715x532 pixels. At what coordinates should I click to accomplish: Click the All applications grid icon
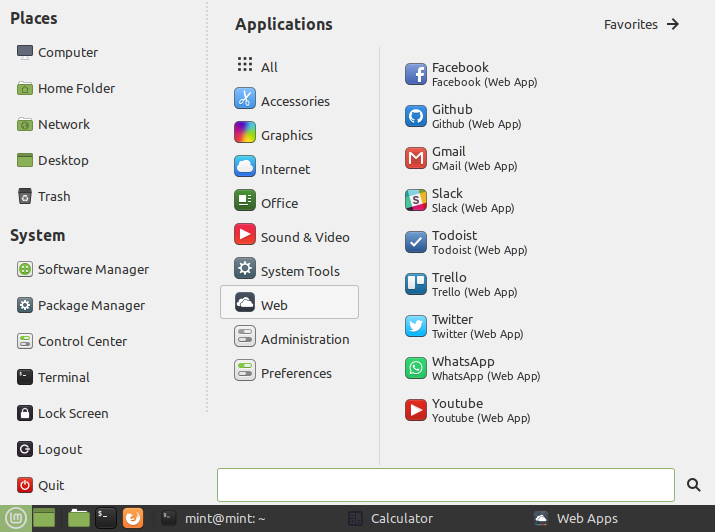click(245, 64)
